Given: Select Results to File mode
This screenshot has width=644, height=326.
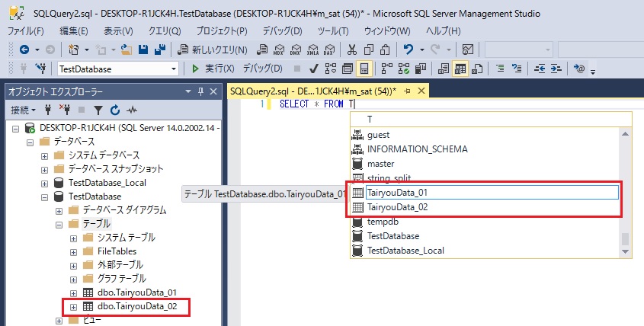Looking at the screenshot, I should (477, 69).
